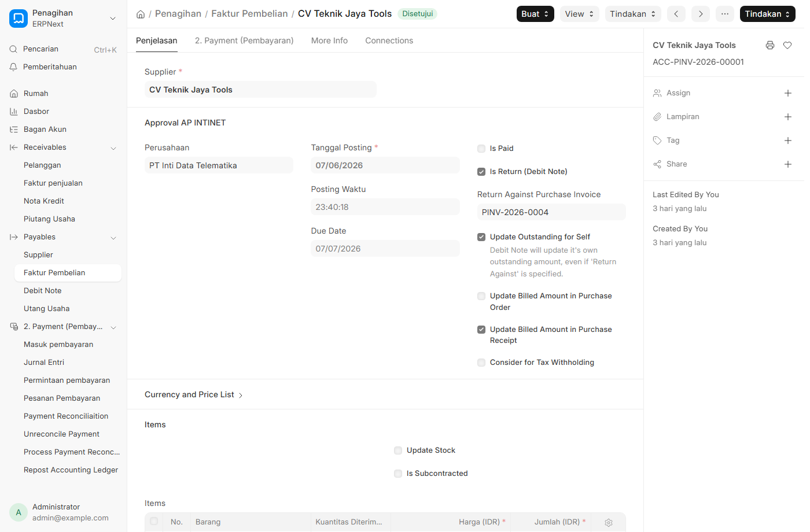This screenshot has height=532, width=810.
Task: Click Return Against Purchase Invoice field
Action: [x=551, y=212]
